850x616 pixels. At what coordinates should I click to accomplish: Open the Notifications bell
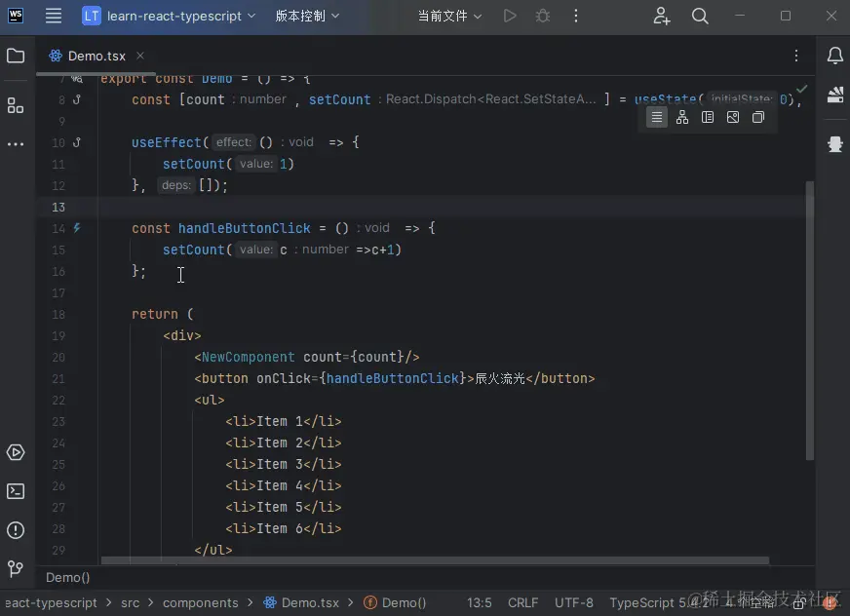click(x=835, y=56)
